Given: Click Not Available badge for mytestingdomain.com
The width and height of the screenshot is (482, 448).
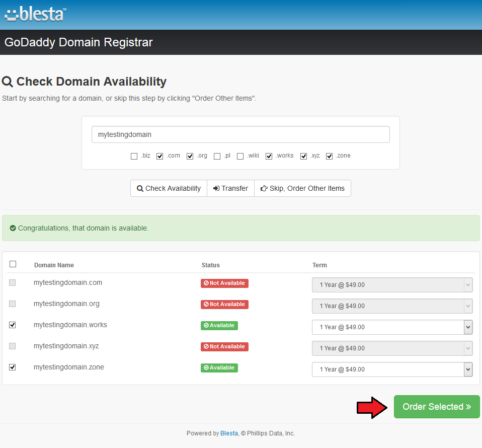Looking at the screenshot, I should (x=224, y=283).
